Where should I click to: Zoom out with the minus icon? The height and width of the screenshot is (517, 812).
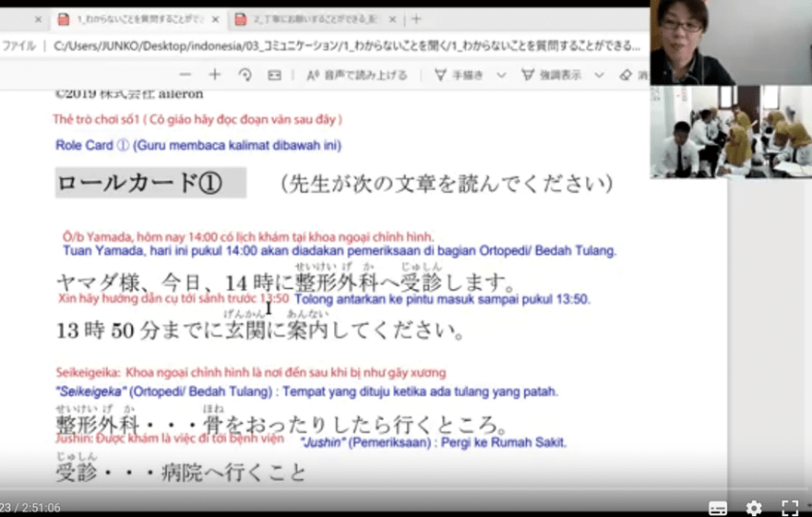[x=185, y=75]
